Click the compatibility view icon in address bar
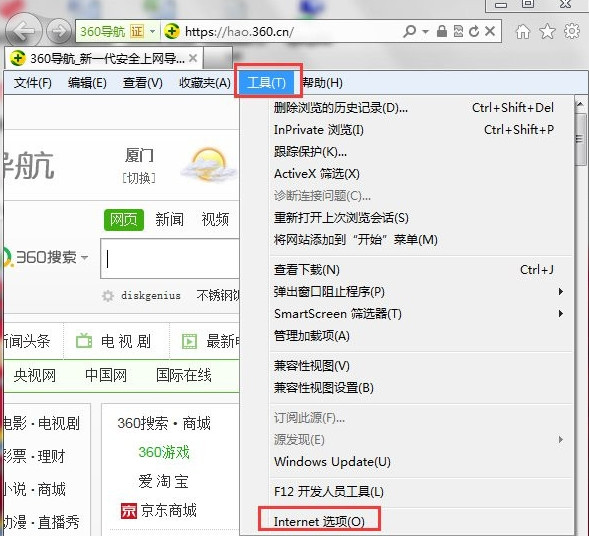The height and width of the screenshot is (536, 589). coord(458,31)
